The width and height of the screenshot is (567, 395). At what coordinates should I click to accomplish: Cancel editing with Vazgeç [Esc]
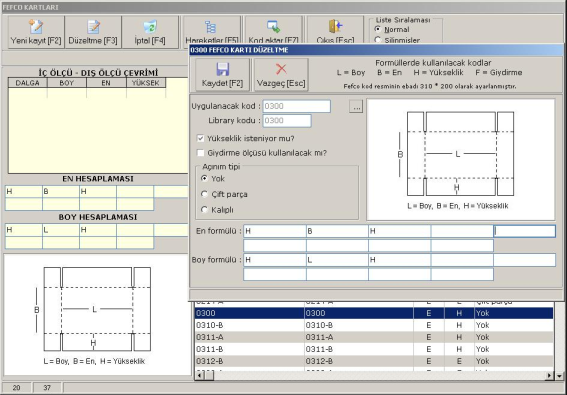(281, 75)
